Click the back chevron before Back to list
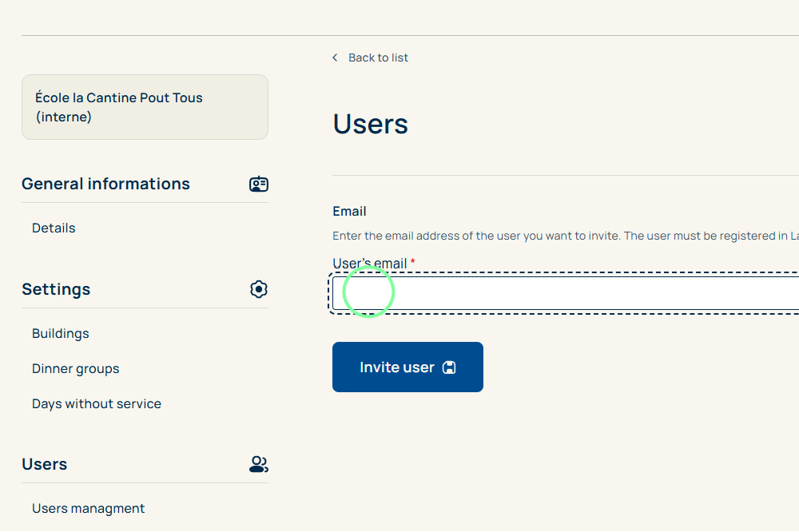799x532 pixels. [x=335, y=58]
